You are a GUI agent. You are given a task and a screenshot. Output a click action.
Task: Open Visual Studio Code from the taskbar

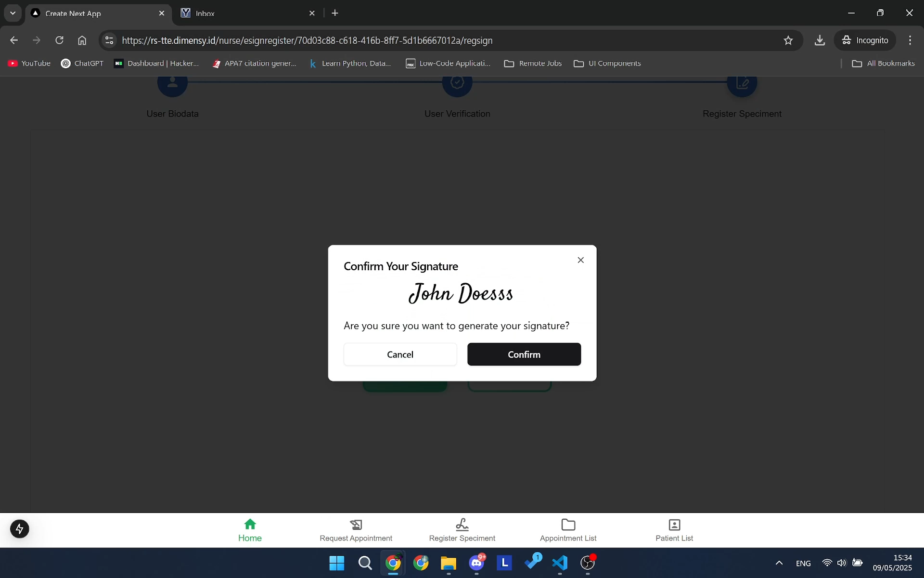point(560,563)
